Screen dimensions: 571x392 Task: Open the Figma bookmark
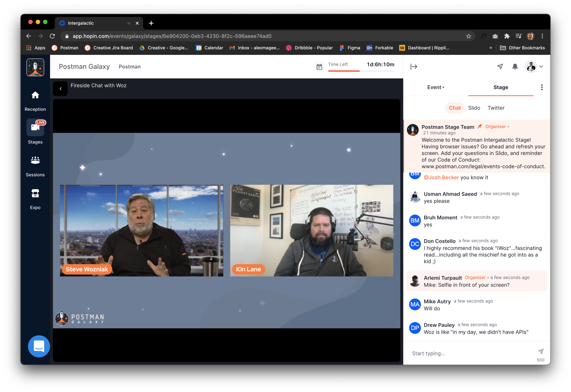349,48
